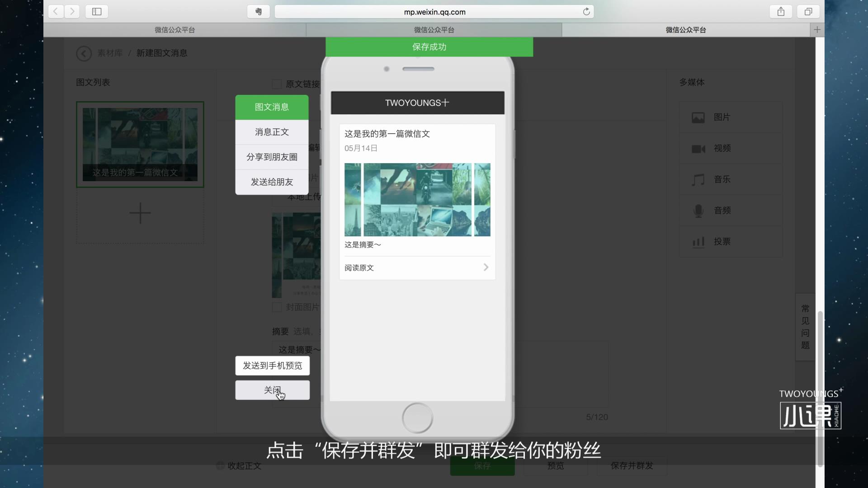Navigate back with the browser back arrow
The height and width of the screenshot is (488, 868).
coord(55,12)
